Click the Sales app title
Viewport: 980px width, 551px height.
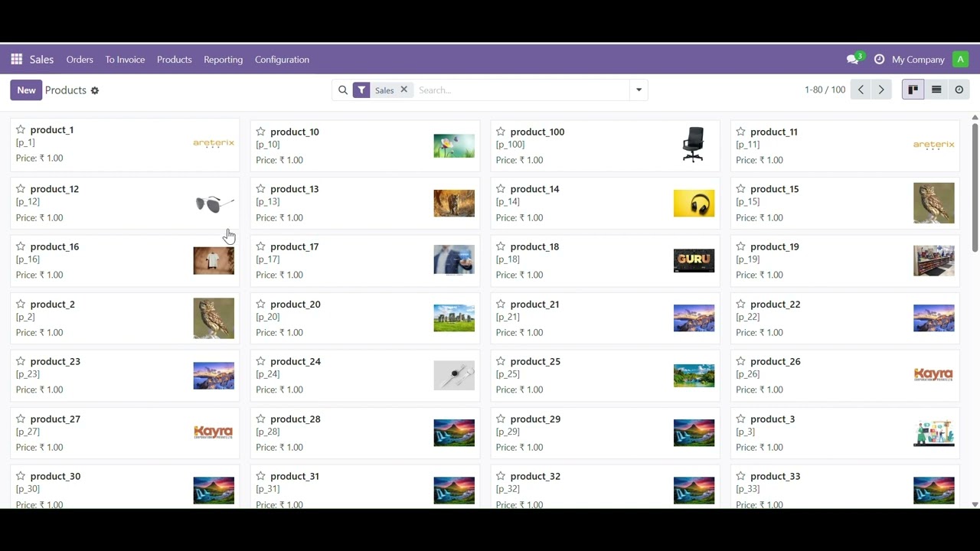(41, 60)
